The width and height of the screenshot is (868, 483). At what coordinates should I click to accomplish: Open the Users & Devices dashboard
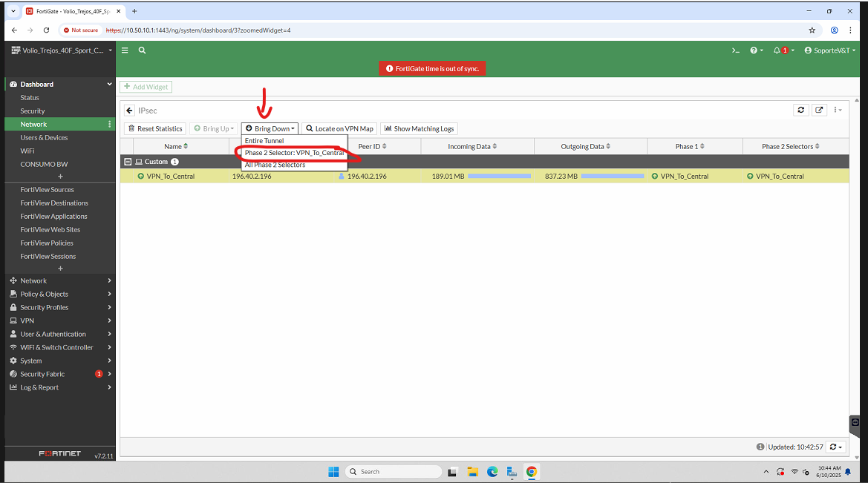(x=45, y=138)
